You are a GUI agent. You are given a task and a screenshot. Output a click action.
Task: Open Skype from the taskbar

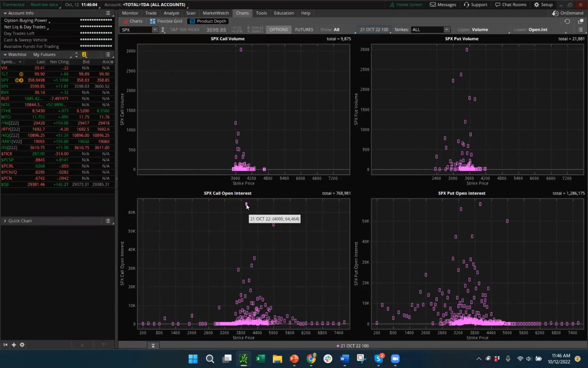(x=378, y=358)
